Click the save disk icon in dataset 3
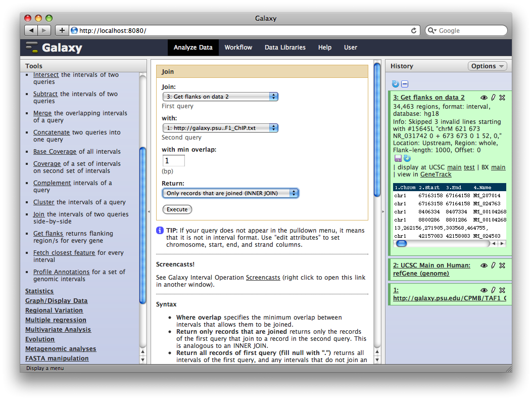Image resolution: width=532 pixels, height=400 pixels. click(398, 158)
